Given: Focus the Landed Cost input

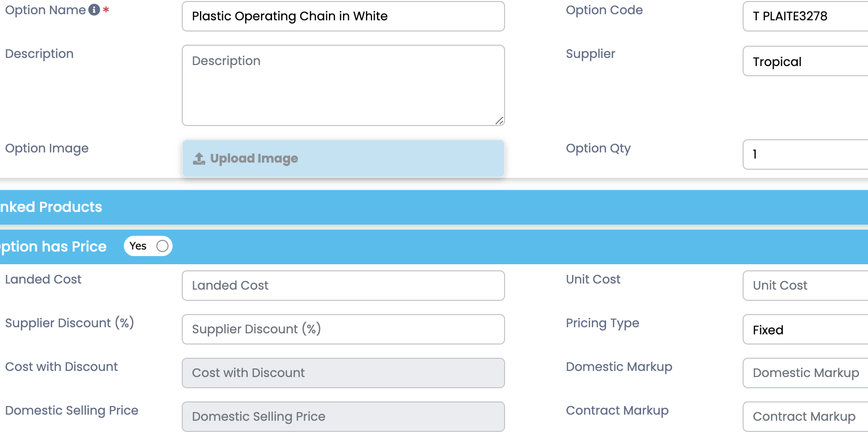Looking at the screenshot, I should (x=343, y=286).
